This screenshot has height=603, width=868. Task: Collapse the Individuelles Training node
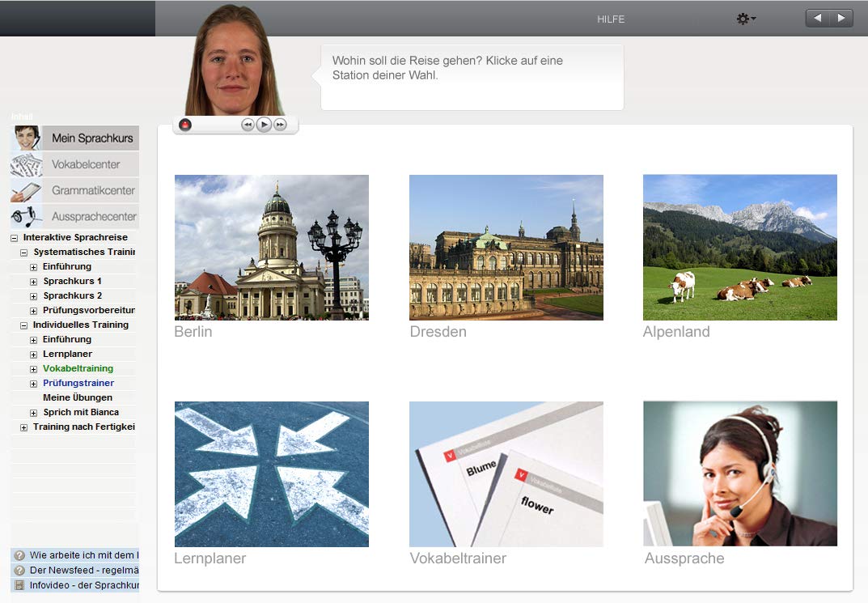tap(23, 325)
